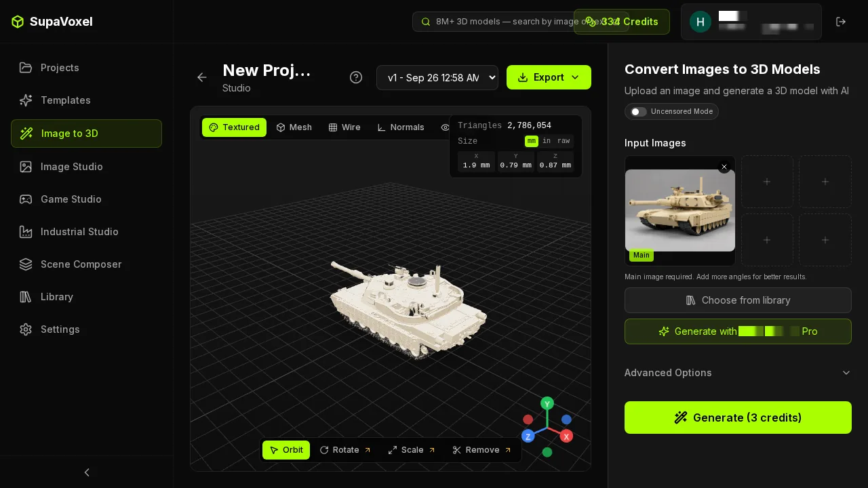Click the Generate with Pro button
Image resolution: width=868 pixels, height=488 pixels.
(x=738, y=331)
